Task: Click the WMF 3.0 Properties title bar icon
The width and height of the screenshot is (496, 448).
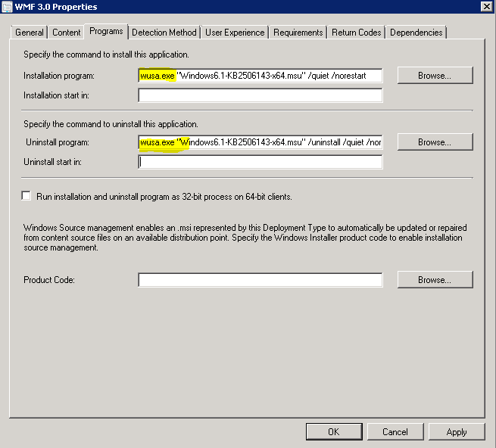Action: (7, 7)
